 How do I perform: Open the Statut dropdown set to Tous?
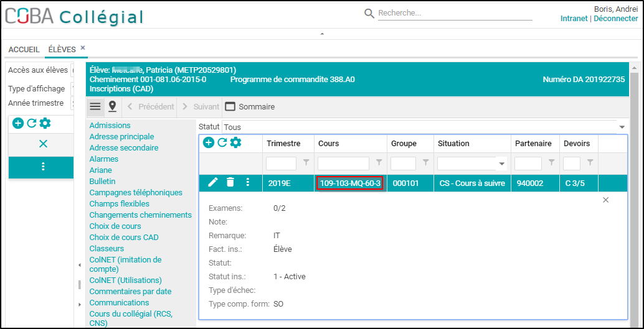point(622,127)
